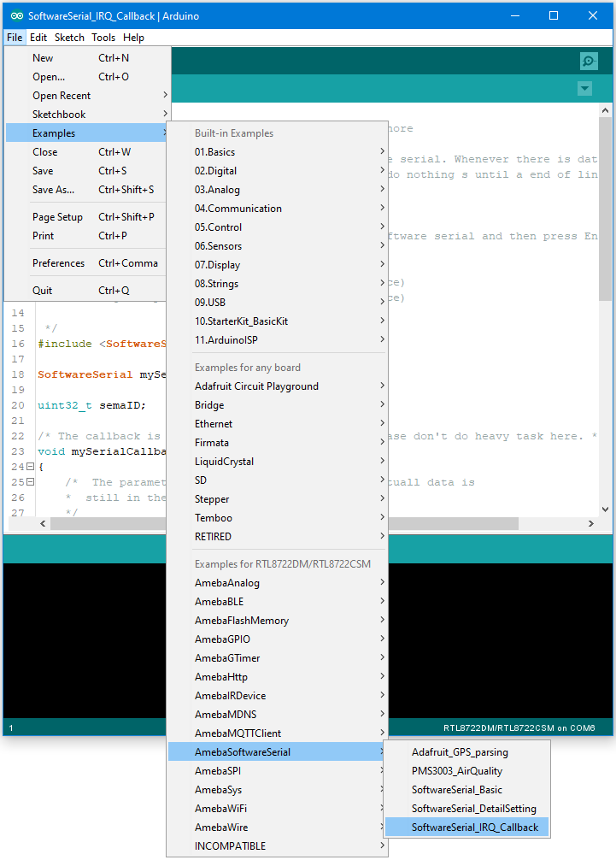Open the Ethernet examples submenu

pos(278,424)
